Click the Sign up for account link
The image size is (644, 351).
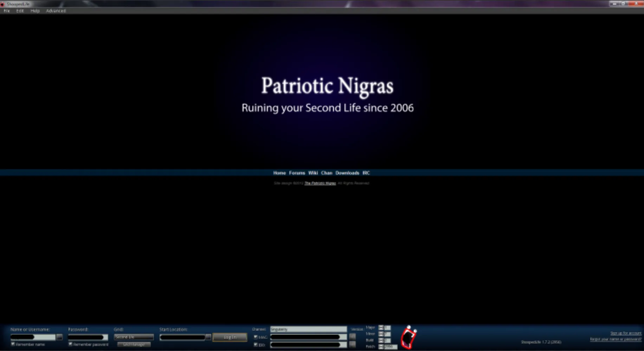click(x=626, y=333)
